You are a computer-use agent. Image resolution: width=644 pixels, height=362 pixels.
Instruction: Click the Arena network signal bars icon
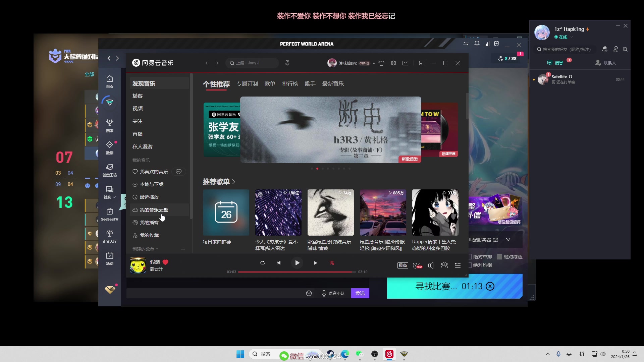click(x=487, y=44)
